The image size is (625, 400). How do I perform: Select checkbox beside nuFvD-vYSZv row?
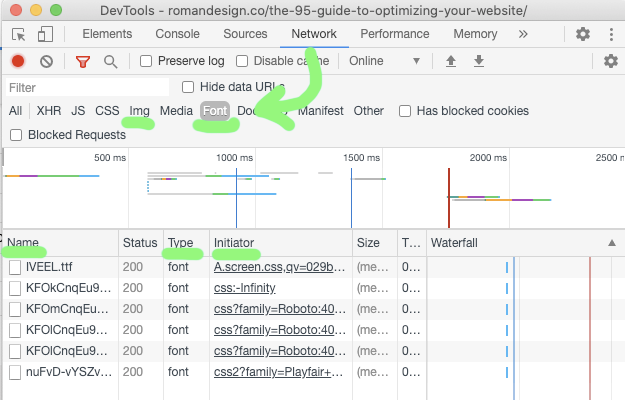coord(15,372)
